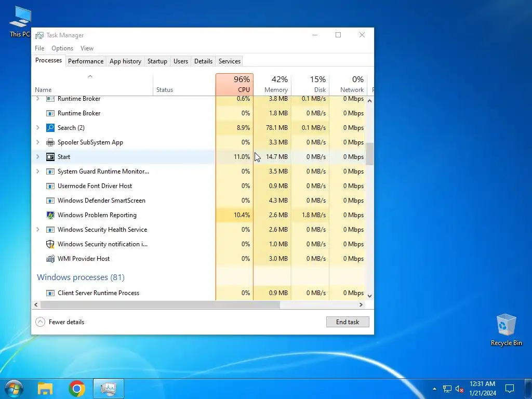Screen dimensions: 532x399
Task: Click the End task button
Action: coord(348,322)
